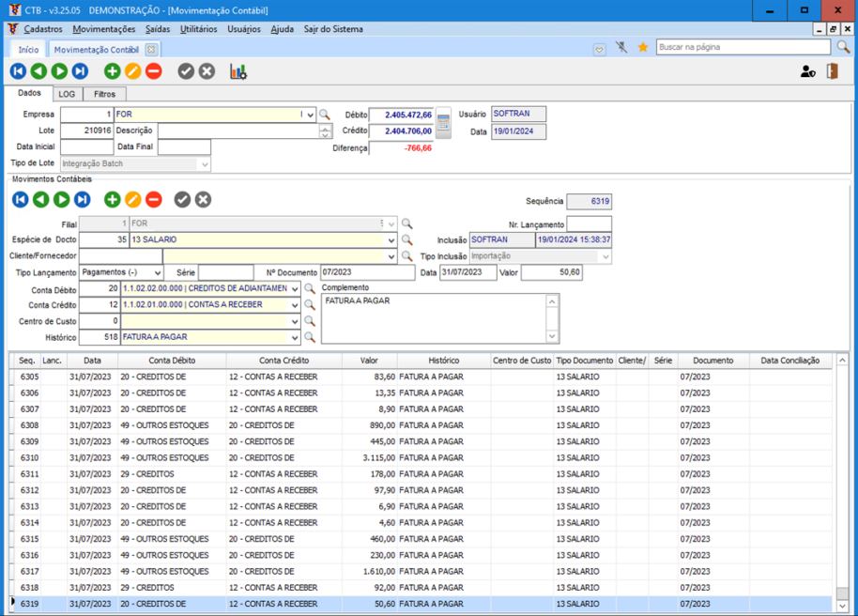Screen dimensions: 858x616
Task: Sort grid by Valor column header
Action: (x=368, y=361)
